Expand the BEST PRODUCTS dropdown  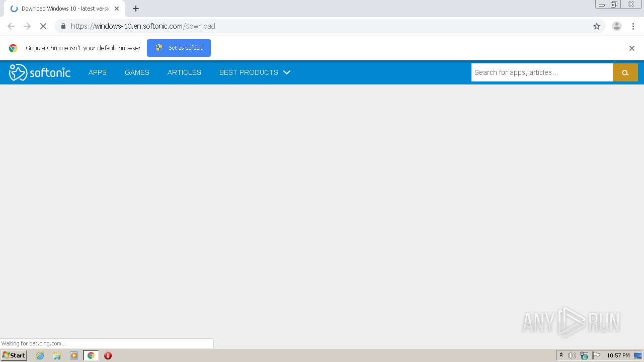click(x=255, y=72)
